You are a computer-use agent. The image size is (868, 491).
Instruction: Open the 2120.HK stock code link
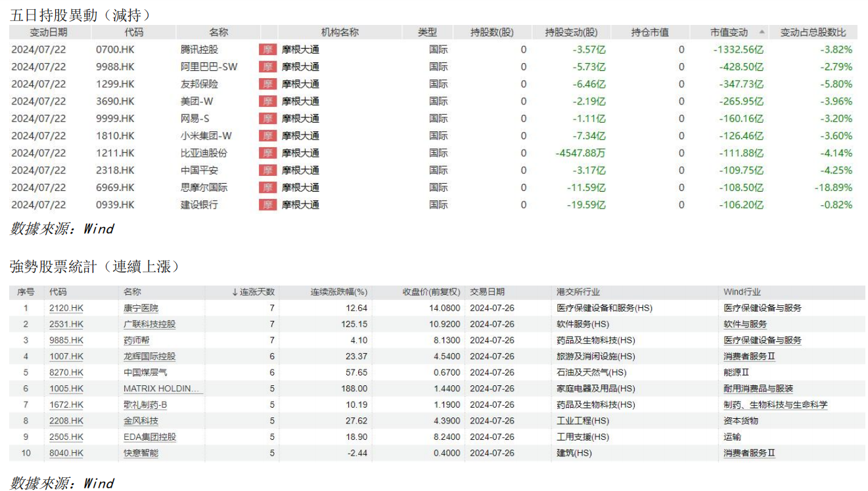66,308
